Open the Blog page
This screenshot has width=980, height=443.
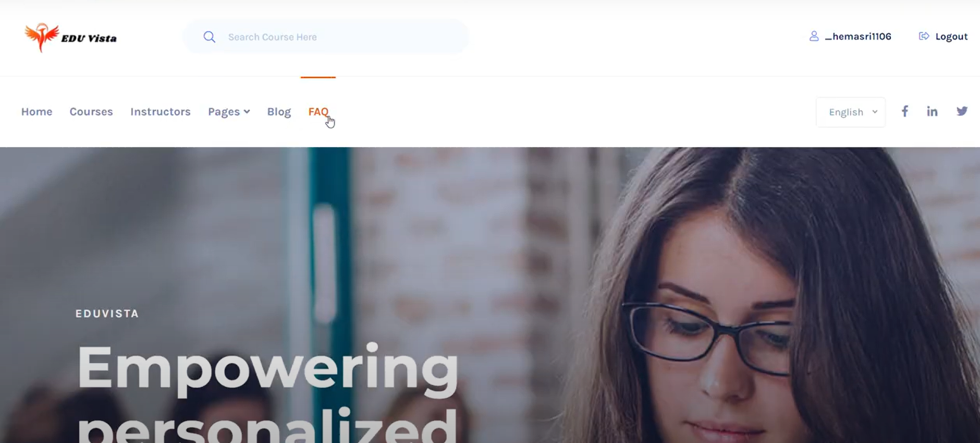279,112
